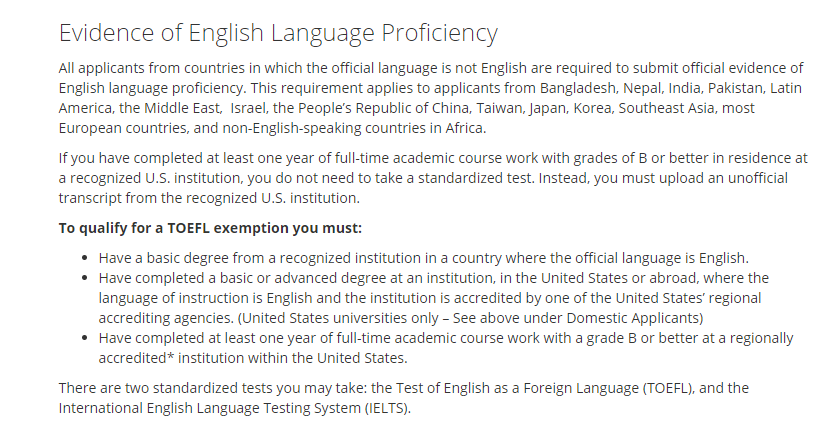The height and width of the screenshot is (423, 822).
Task: Click the bold 'To qualify for a TOEFL exemption' line
Action: 210,229
